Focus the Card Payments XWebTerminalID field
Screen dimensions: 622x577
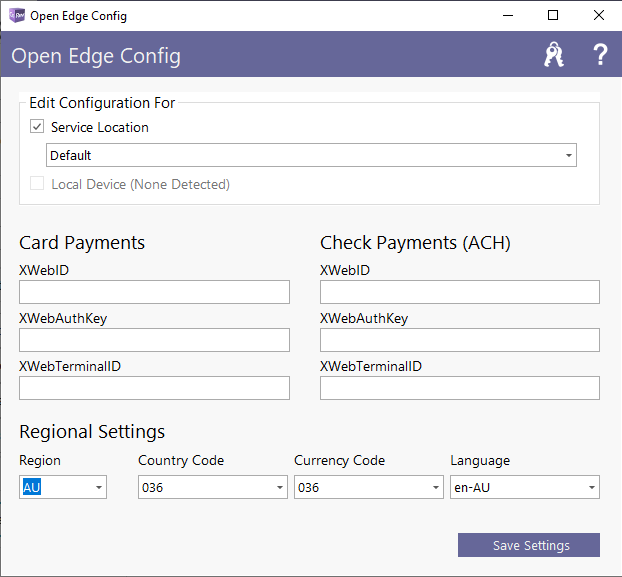(x=154, y=388)
